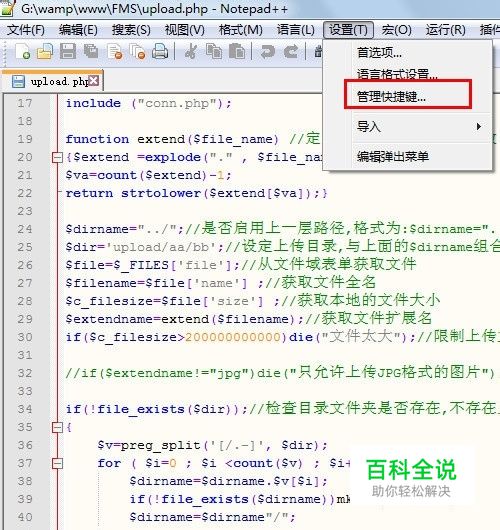Viewport: 500px width, 530px height.
Task: Choose 管理快捷键... menu entry
Action: (x=407, y=97)
